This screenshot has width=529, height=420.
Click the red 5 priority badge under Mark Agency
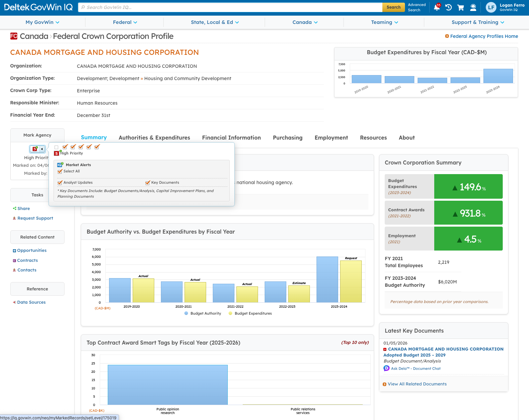click(x=35, y=149)
